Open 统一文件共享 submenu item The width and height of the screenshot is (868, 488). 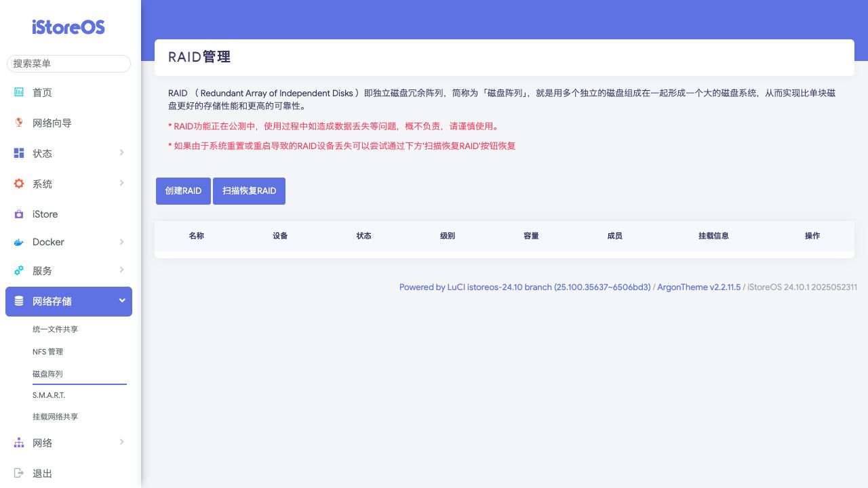pyautogui.click(x=55, y=329)
